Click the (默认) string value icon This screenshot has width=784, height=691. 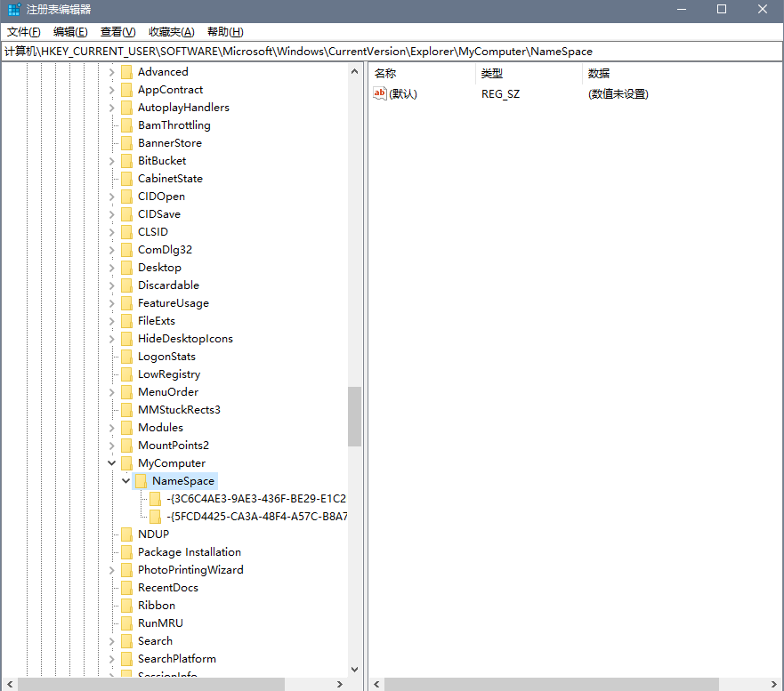tap(380, 93)
